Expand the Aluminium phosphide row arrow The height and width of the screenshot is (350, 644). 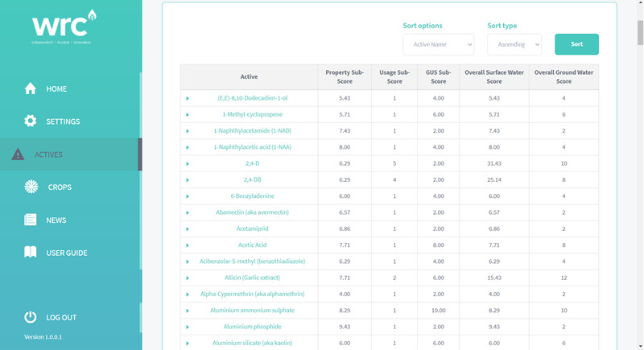(188, 327)
